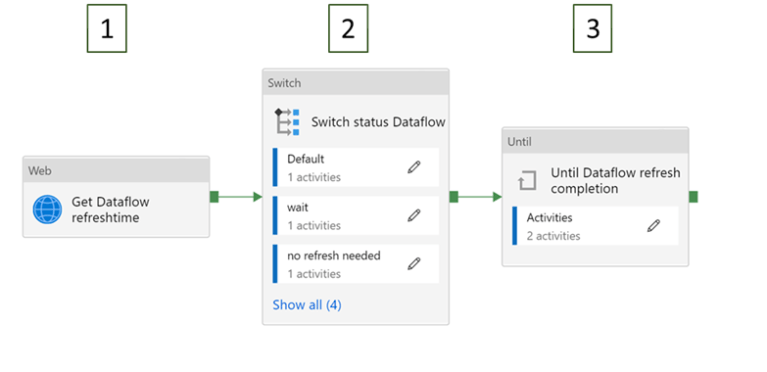Click the Switch activity branching icon
Image resolution: width=767 pixels, height=372 pixels.
coord(287,122)
